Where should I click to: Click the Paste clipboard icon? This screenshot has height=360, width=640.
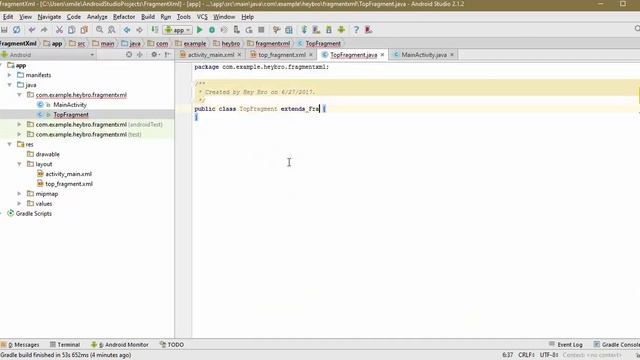tap(84, 30)
